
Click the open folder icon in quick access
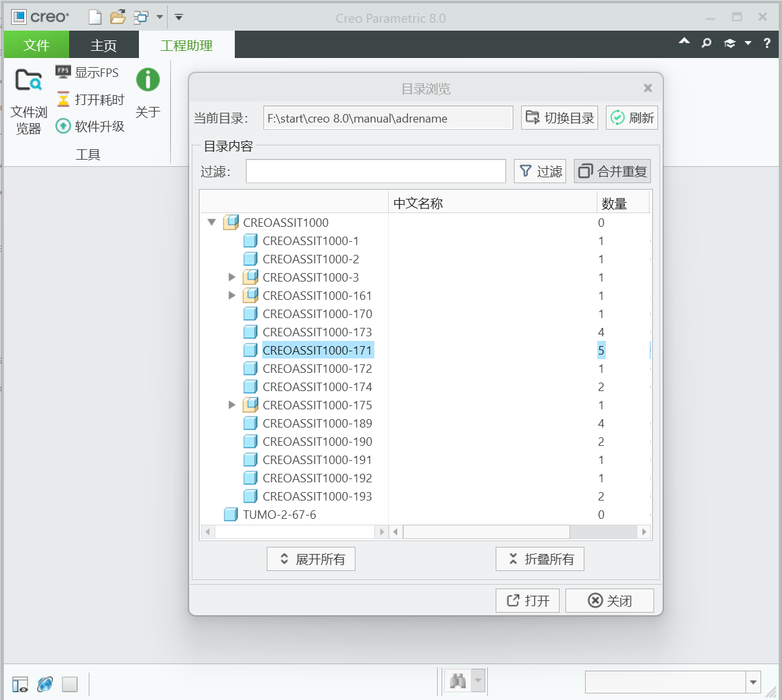[x=118, y=18]
